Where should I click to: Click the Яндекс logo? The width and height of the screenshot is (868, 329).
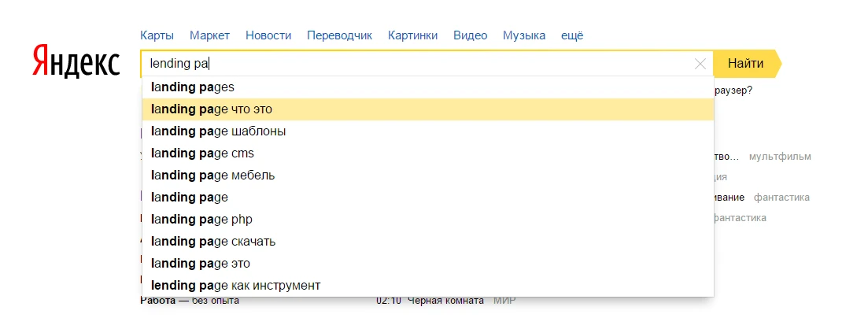point(76,62)
